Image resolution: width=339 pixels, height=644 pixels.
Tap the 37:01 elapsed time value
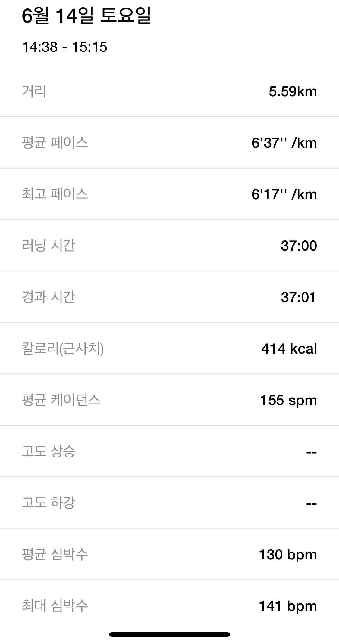pyautogui.click(x=298, y=297)
